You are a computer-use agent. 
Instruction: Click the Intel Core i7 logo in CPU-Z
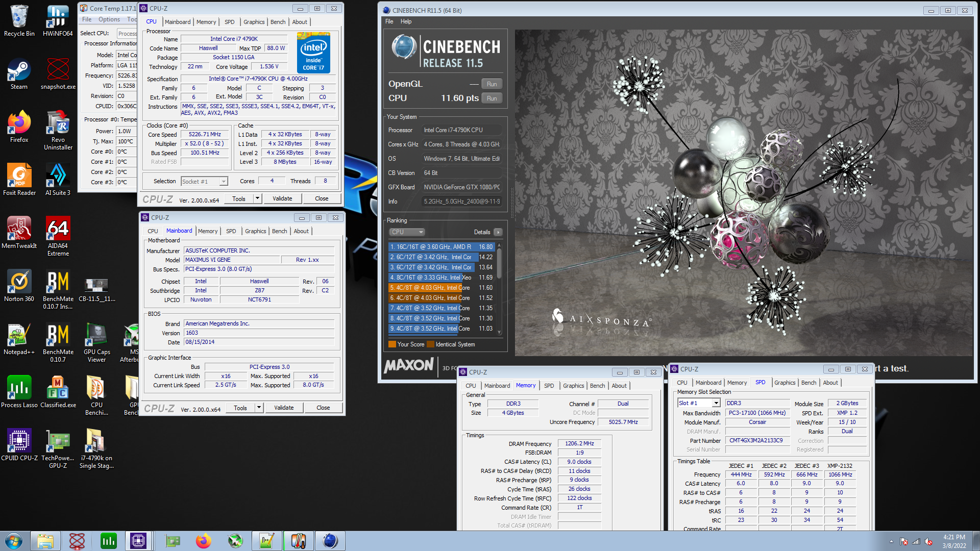point(313,53)
